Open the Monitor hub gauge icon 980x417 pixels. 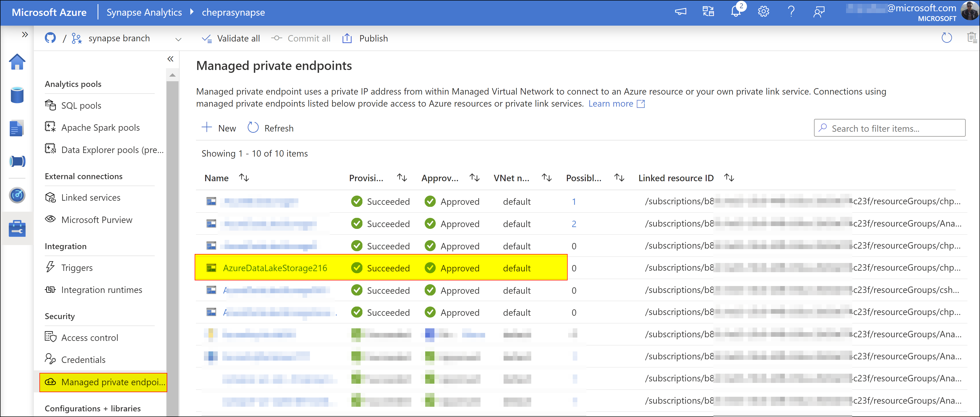click(x=17, y=195)
